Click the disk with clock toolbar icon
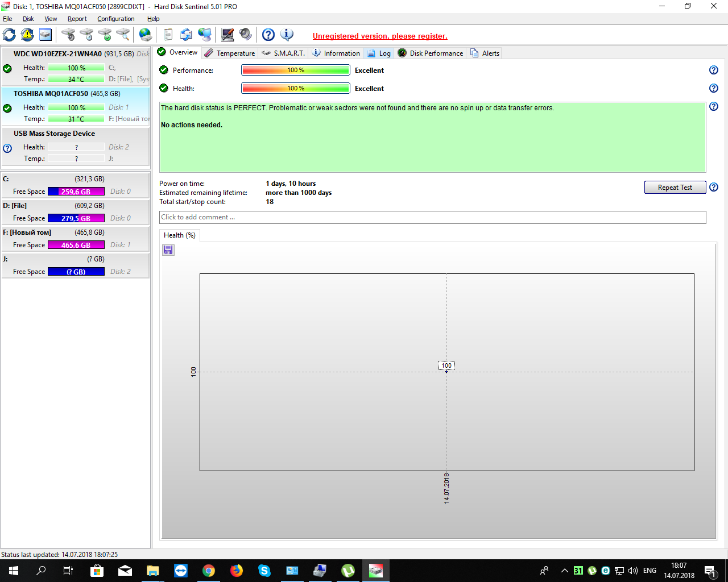Image resolution: width=728 pixels, height=582 pixels. point(86,35)
